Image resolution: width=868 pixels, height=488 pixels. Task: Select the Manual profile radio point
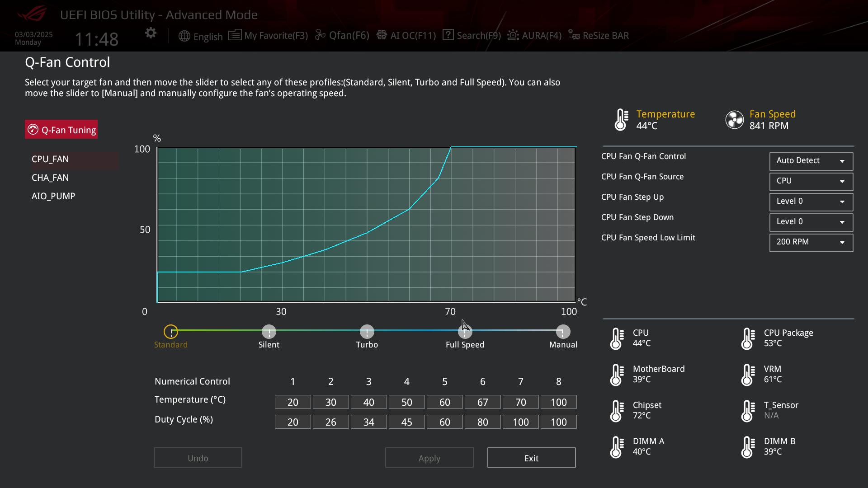(563, 332)
